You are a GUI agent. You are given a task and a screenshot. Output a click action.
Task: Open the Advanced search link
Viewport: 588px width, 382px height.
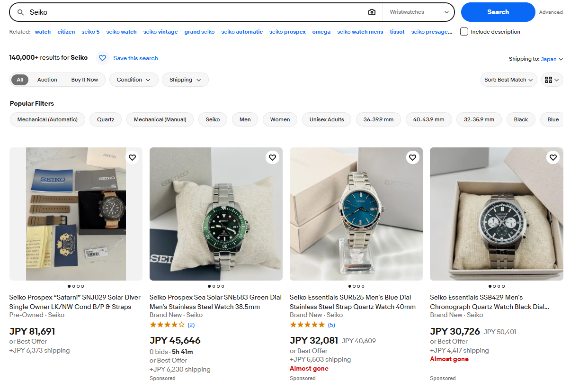551,12
